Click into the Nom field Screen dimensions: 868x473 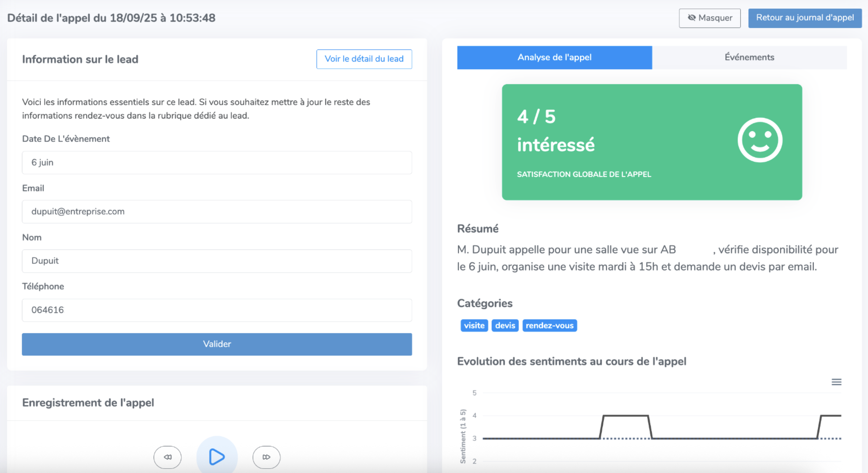coord(217,261)
